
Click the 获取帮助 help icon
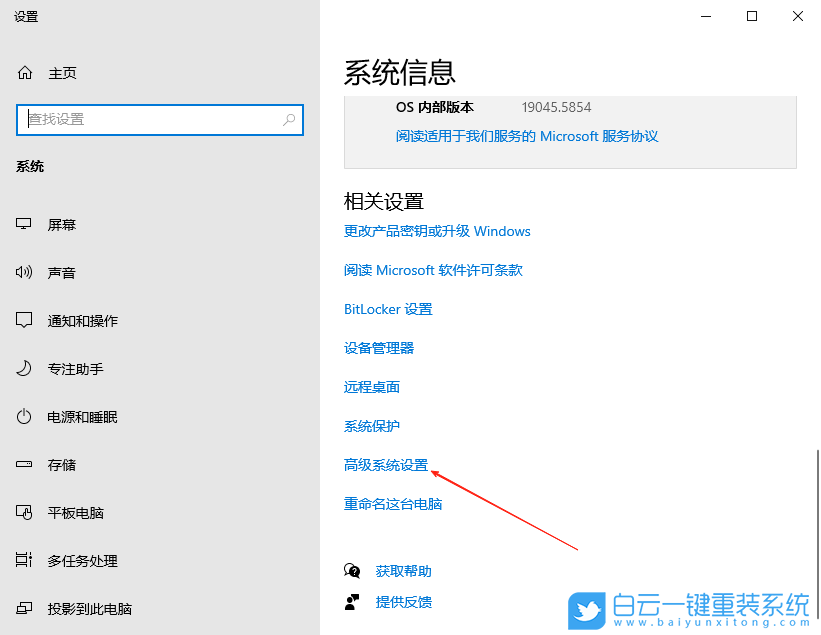pos(352,570)
